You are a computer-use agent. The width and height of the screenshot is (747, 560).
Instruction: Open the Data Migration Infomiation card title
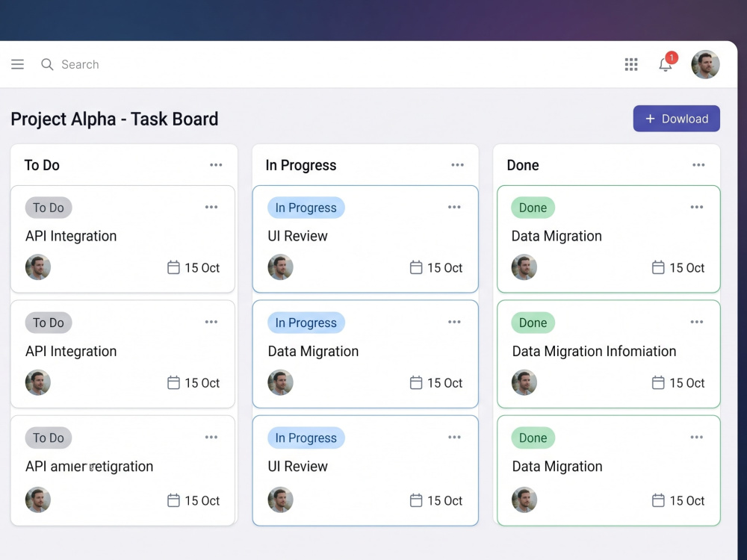(594, 352)
